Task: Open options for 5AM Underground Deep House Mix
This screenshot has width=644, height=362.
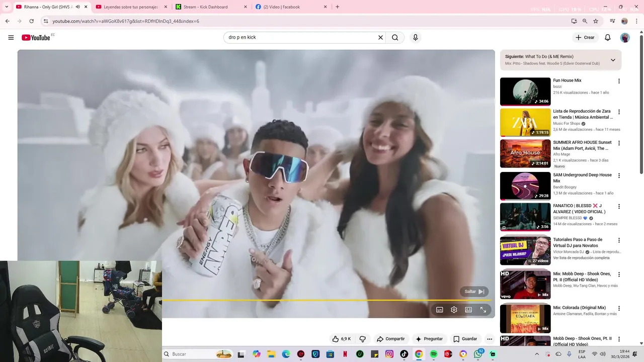Action: pyautogui.click(x=619, y=176)
